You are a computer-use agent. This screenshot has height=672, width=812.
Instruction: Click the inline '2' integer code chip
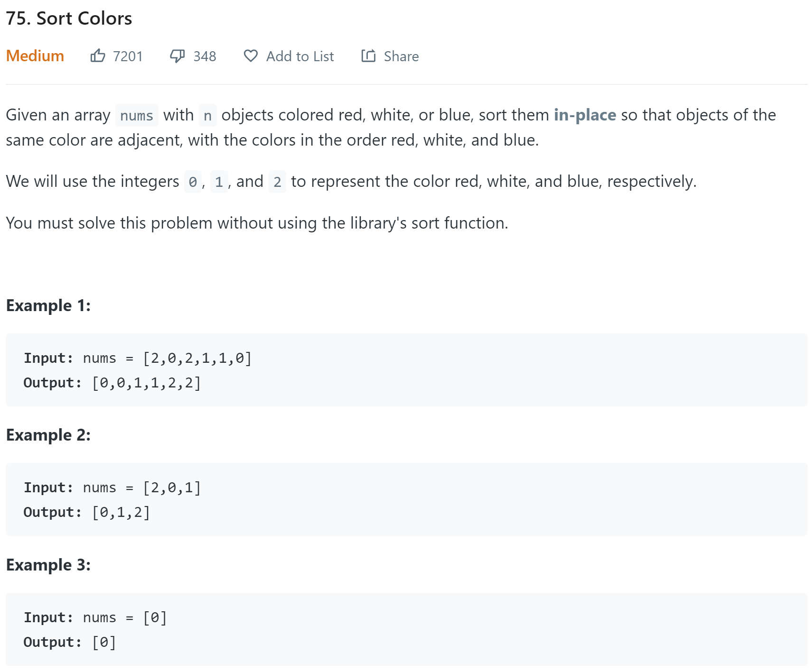point(277,182)
